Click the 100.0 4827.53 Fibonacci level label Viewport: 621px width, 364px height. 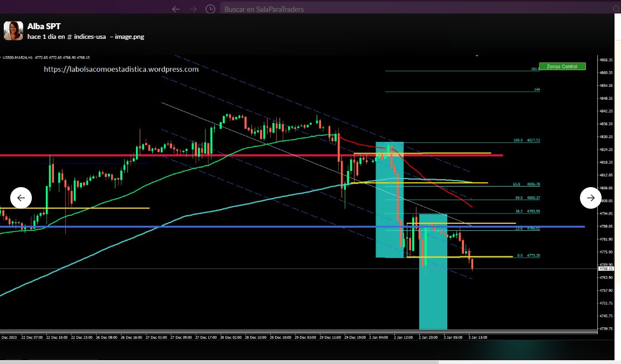click(527, 140)
